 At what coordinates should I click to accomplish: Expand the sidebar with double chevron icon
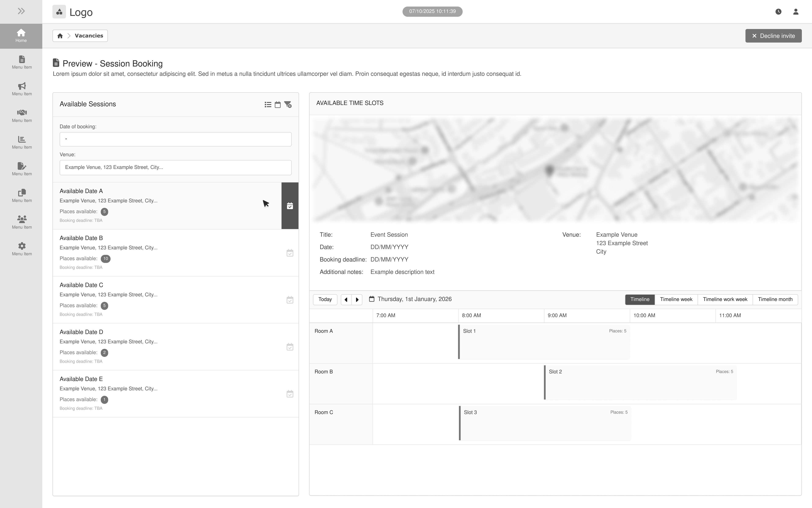[21, 11]
